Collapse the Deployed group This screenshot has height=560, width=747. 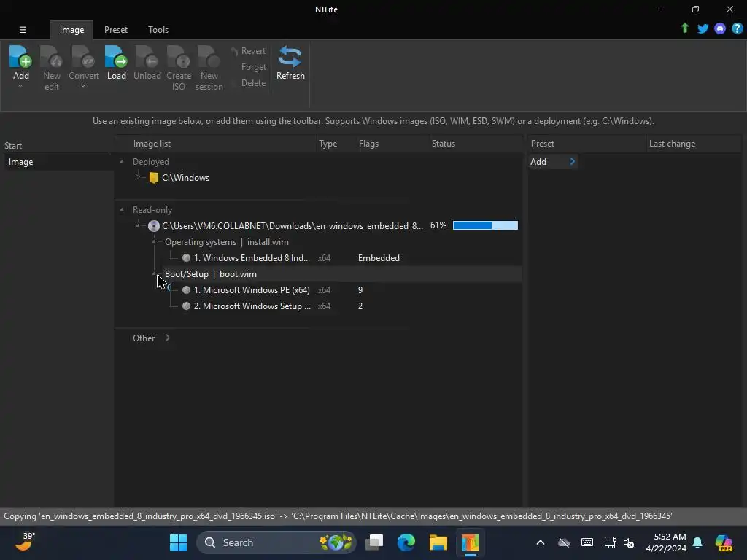coord(122,161)
